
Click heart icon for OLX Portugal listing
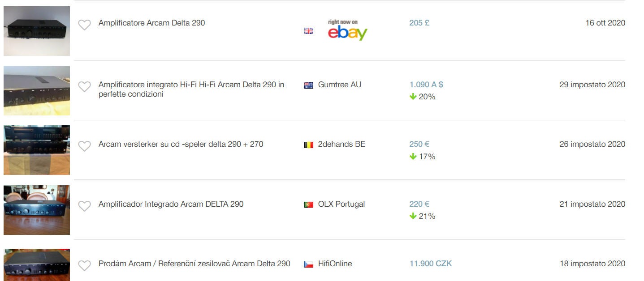(84, 206)
